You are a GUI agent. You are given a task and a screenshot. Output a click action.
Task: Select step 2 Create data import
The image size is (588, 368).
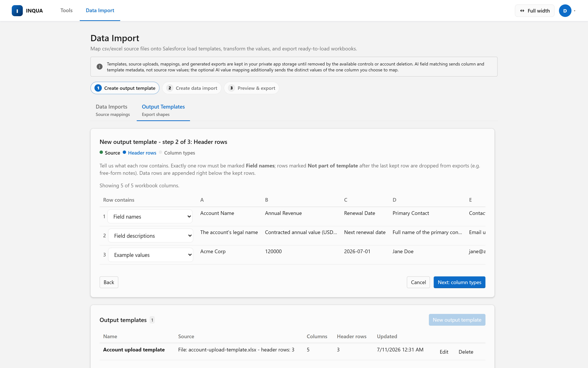(x=192, y=88)
